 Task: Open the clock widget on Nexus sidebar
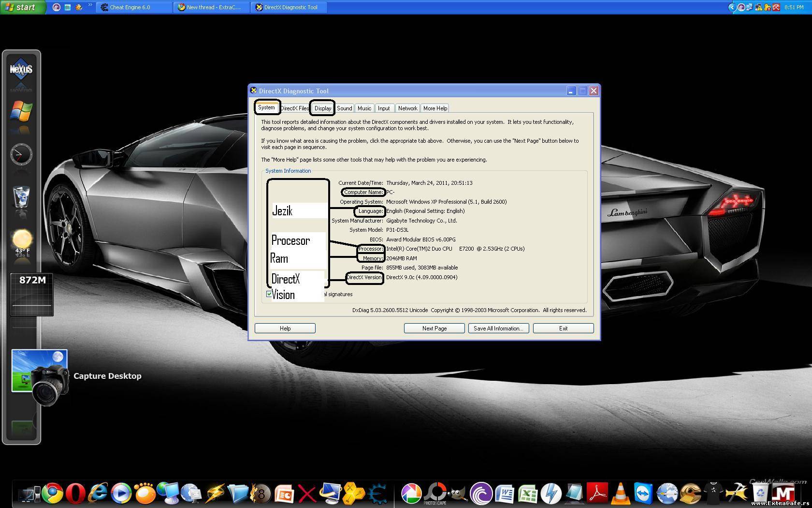[x=21, y=154]
